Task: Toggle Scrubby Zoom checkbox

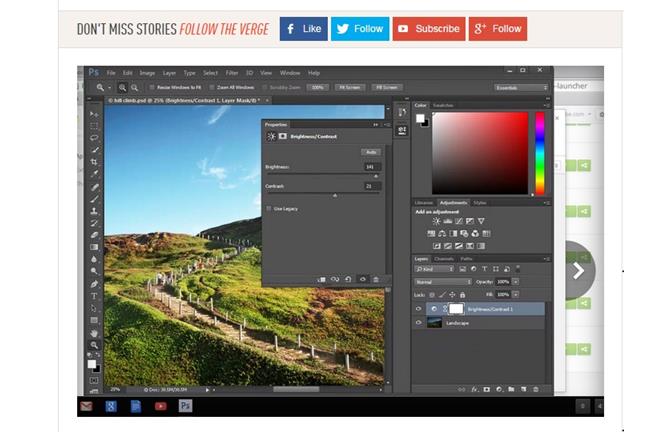Action: tap(264, 87)
